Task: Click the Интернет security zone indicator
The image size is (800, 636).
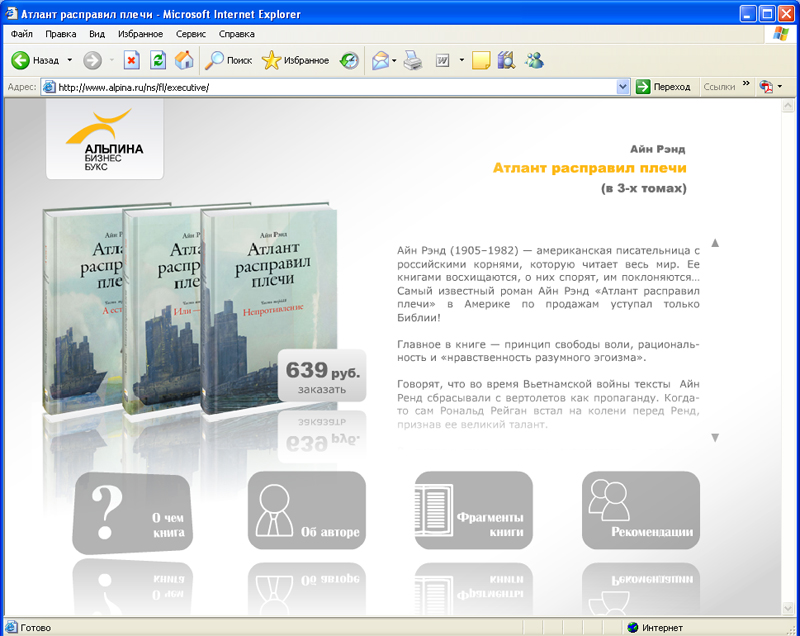Action: click(655, 628)
